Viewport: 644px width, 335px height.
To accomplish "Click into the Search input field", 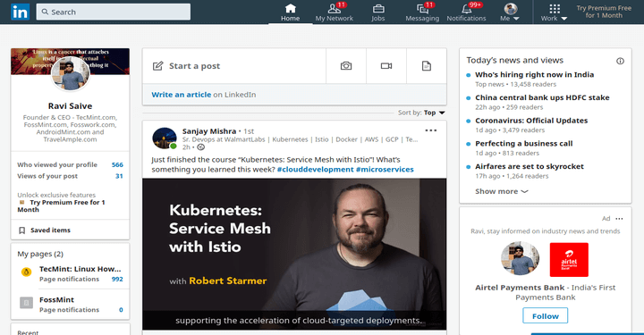I will click(114, 12).
